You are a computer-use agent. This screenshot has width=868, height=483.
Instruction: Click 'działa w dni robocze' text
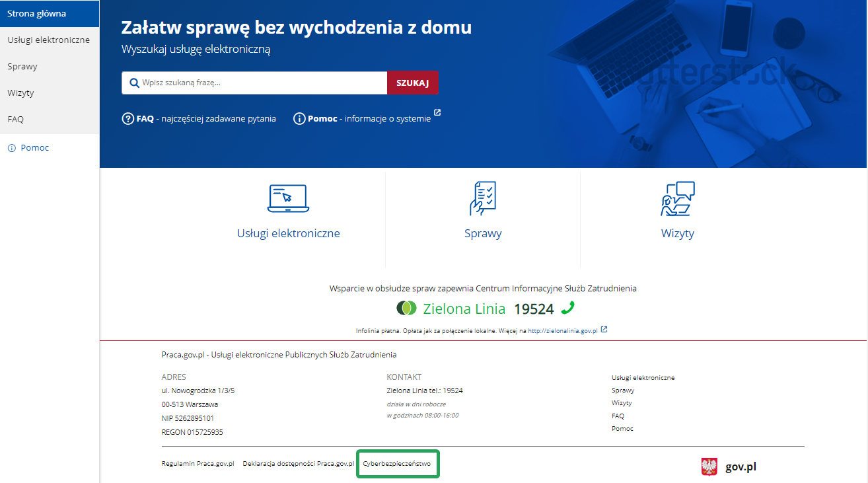point(416,404)
